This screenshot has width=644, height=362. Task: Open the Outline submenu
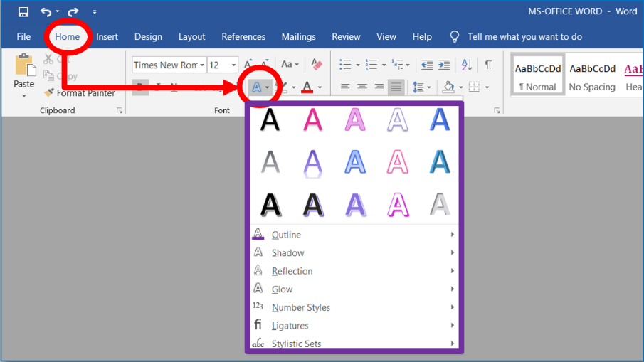354,235
